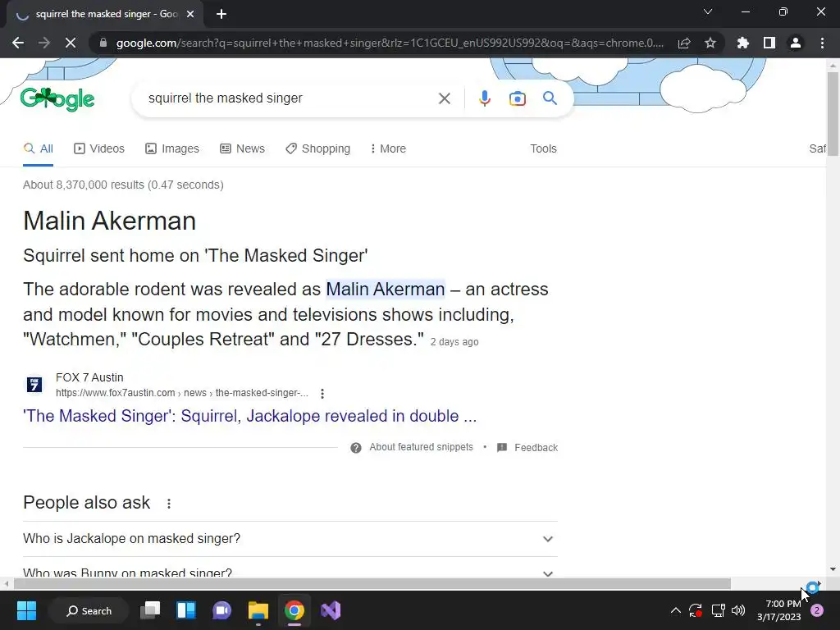840x630 pixels.
Task: Open Task View on taskbar
Action: pos(150,610)
